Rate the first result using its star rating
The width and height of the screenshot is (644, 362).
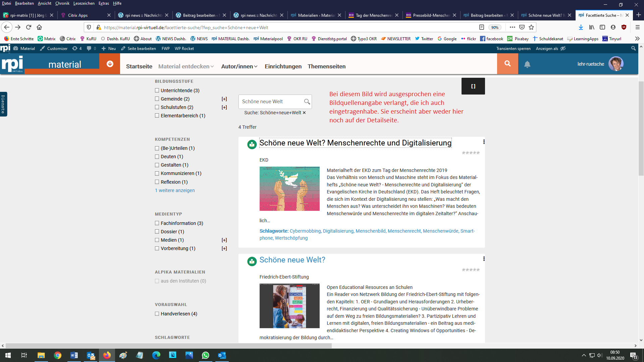point(471,153)
